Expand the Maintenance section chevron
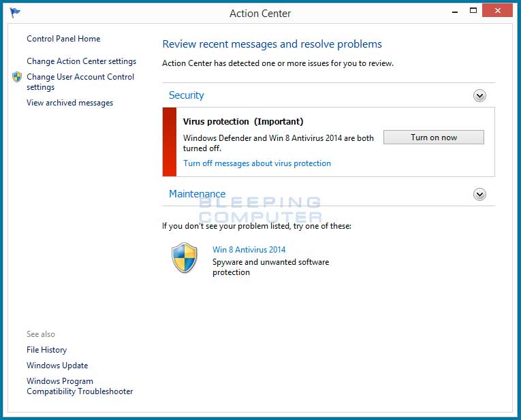521x420 pixels. tap(479, 195)
